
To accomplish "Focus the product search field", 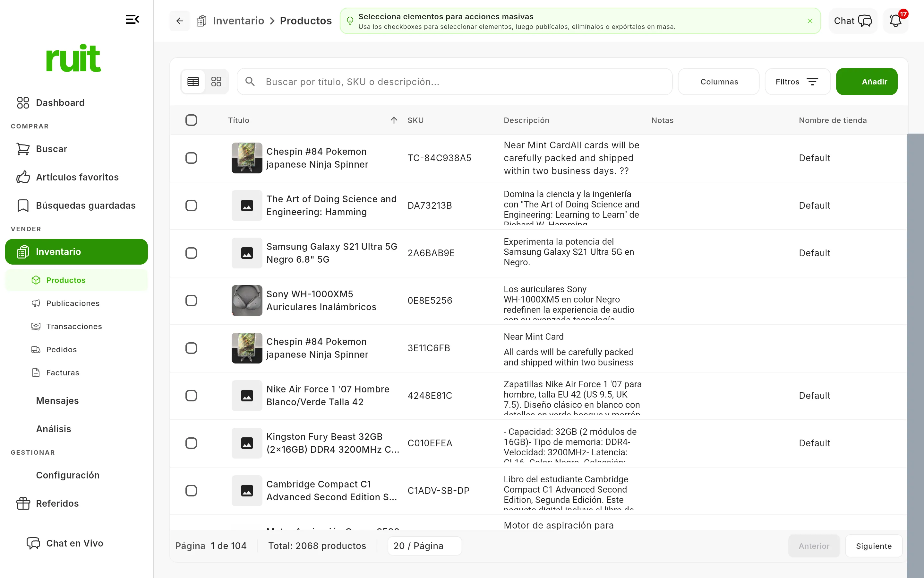I will point(454,82).
